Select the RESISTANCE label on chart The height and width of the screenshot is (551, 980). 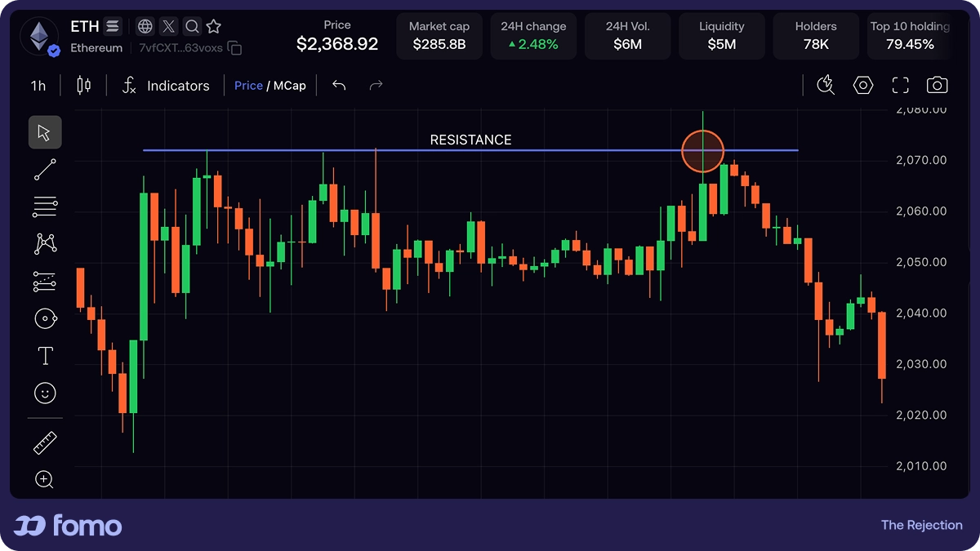click(470, 140)
